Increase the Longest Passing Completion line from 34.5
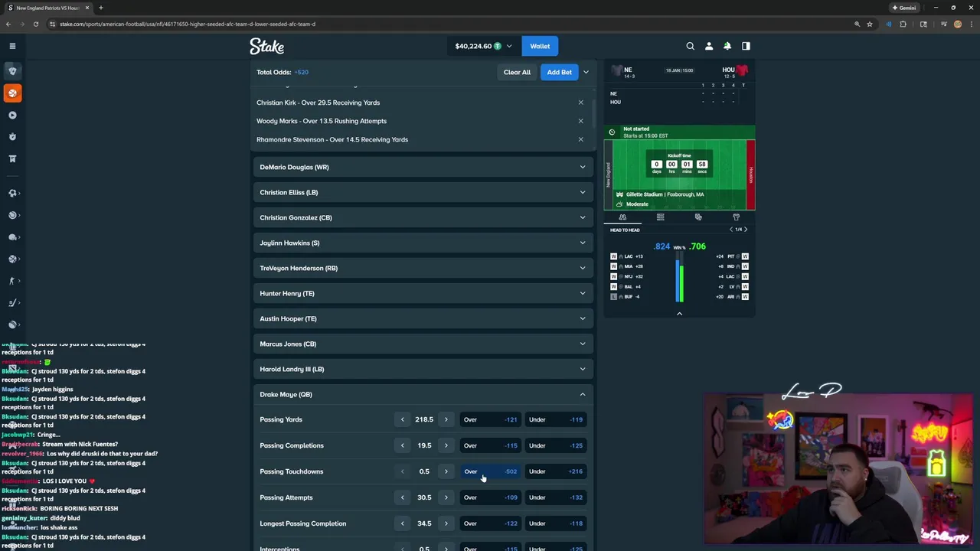This screenshot has height=551, width=980. 446,523
